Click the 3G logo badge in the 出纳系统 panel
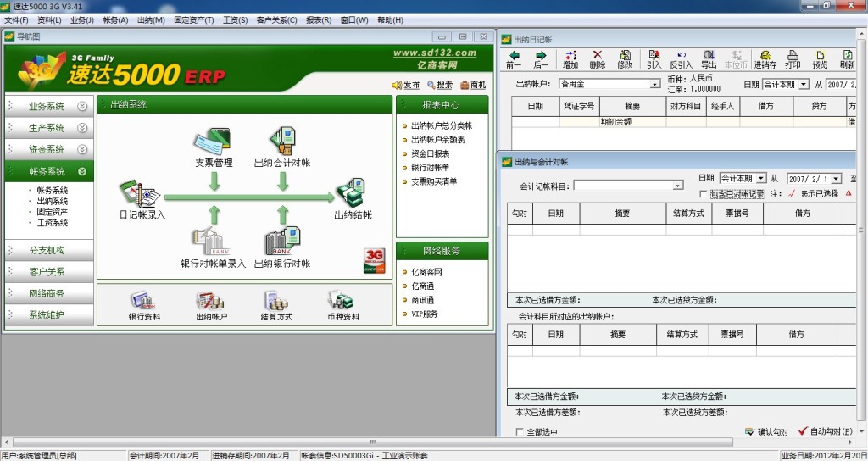Viewport: 868px width, 461px height. [374, 261]
